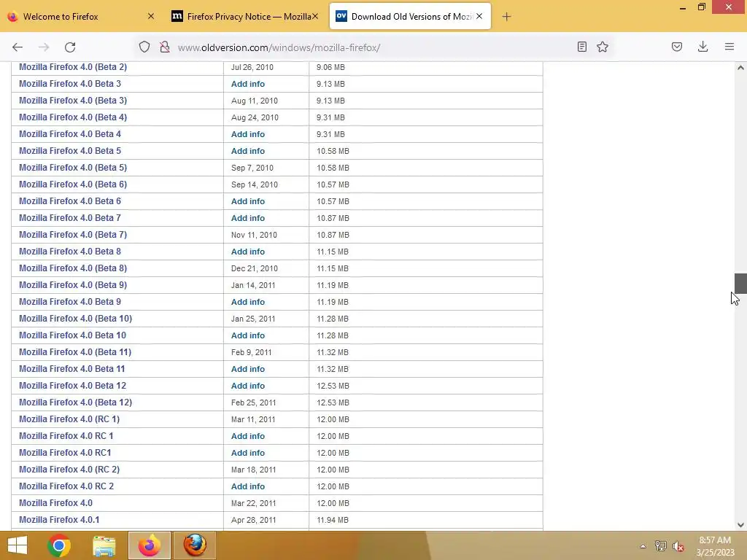Open Mozilla Firefox 4.0 (Beta 6) link
Viewport: 747px width, 560px height.
(73, 184)
